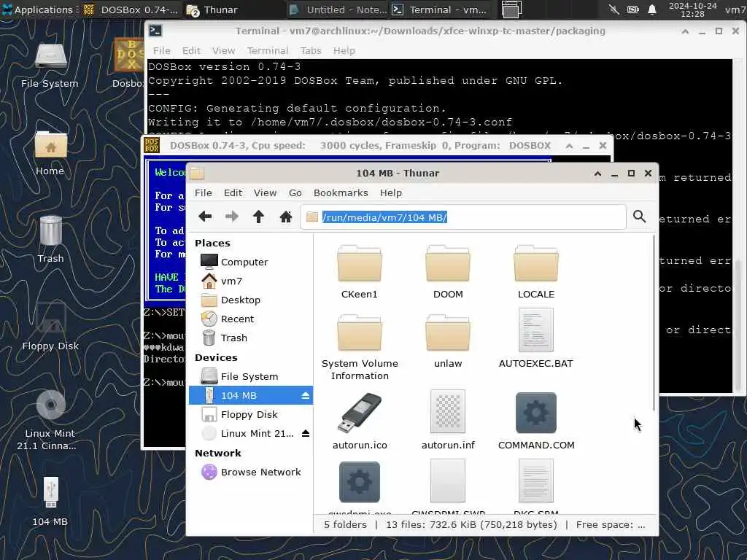Select the unlaw folder
This screenshot has height=560, width=747.
pyautogui.click(x=448, y=342)
